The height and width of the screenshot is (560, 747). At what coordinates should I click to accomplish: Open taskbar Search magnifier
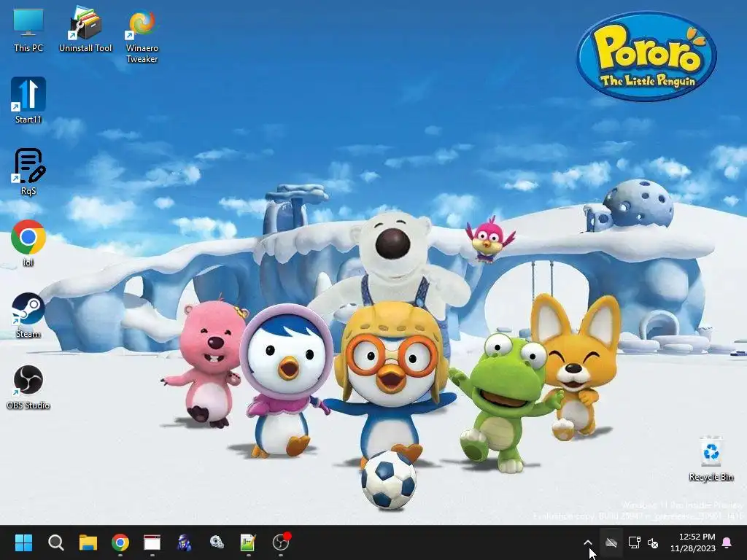coord(55,542)
